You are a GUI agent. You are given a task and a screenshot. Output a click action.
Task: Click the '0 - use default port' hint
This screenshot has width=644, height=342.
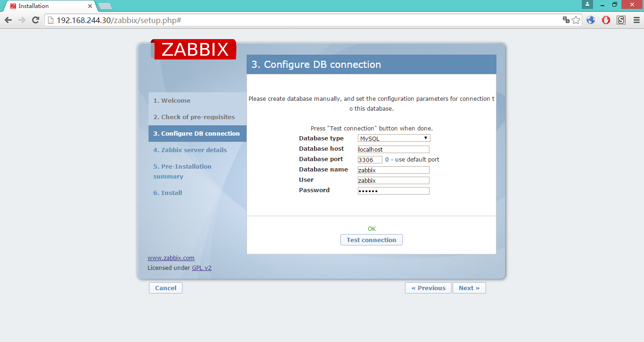pyautogui.click(x=412, y=160)
